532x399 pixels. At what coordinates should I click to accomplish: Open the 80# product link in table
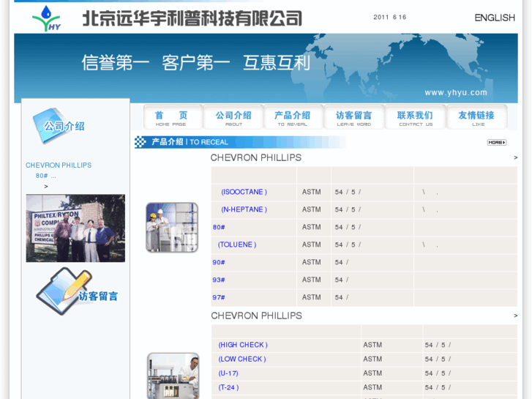[219, 227]
